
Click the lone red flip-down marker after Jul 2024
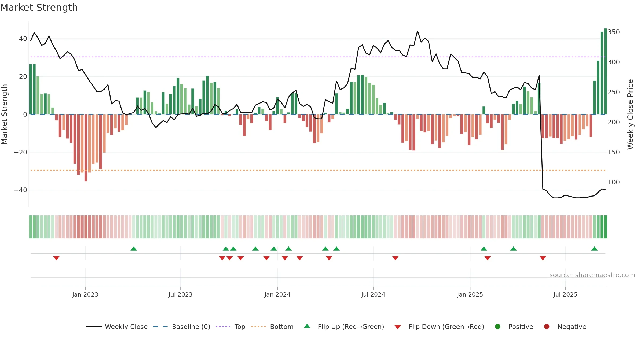(395, 258)
